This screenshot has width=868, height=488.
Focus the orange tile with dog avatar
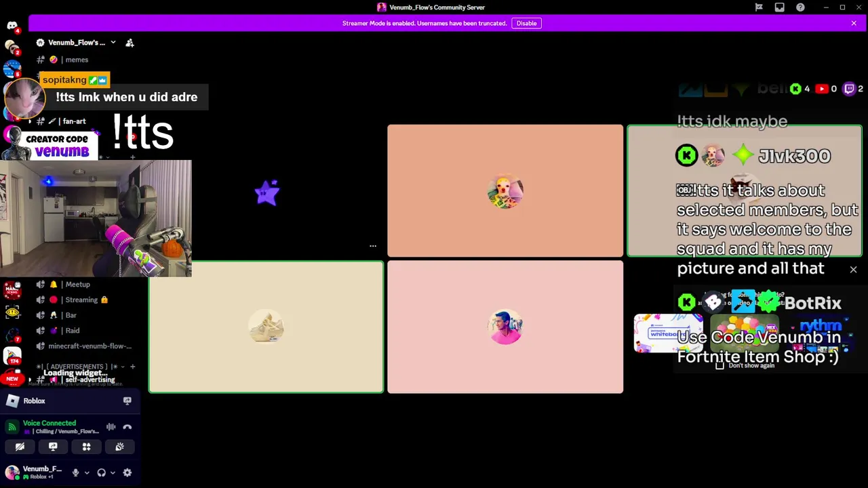(x=505, y=191)
